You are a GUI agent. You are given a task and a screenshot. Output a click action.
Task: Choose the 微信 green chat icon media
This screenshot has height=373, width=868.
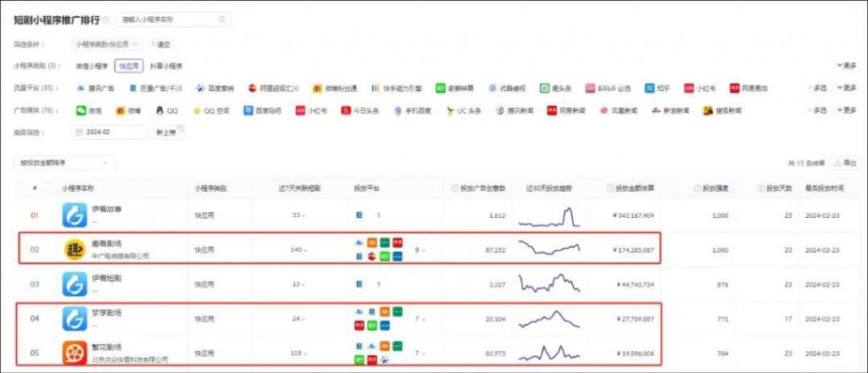pos(81,111)
